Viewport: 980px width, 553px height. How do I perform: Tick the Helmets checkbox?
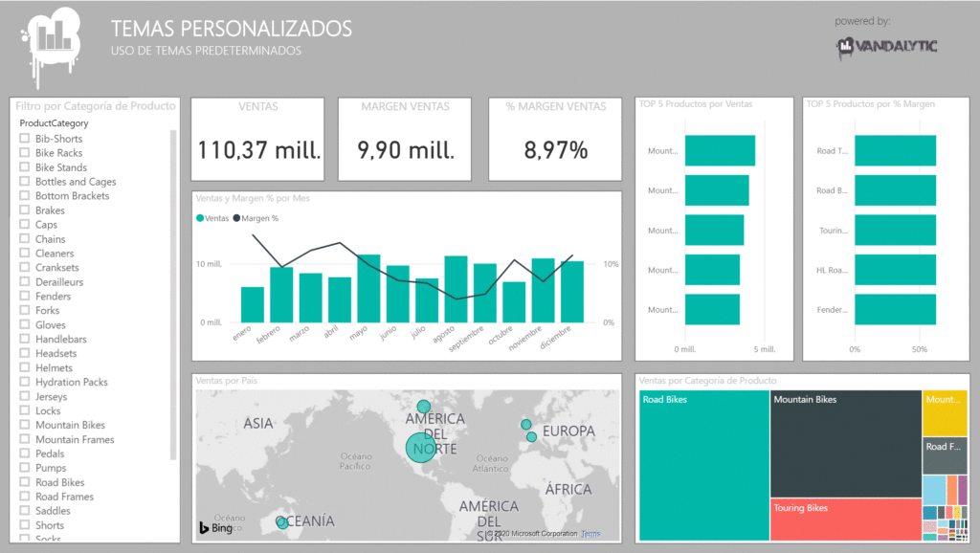[x=24, y=367]
